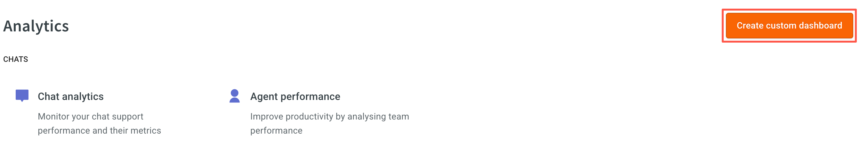Click the purple agent person icon
The image size is (868, 148).
(x=235, y=96)
